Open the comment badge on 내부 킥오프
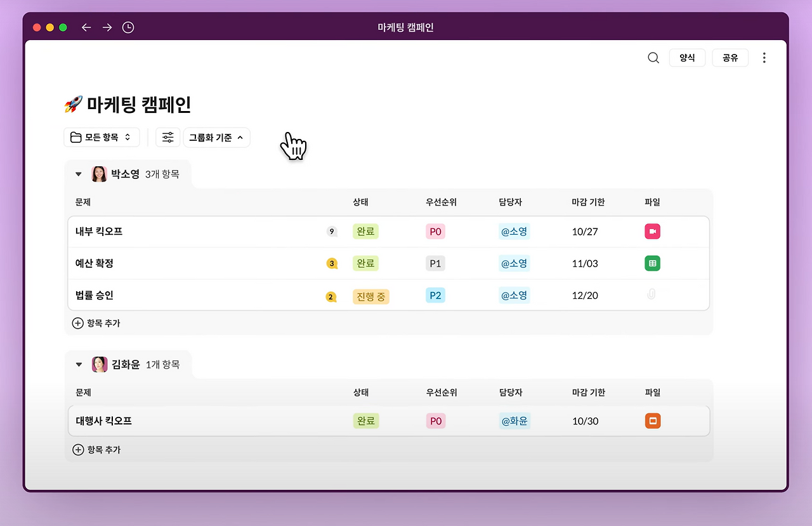 332,231
